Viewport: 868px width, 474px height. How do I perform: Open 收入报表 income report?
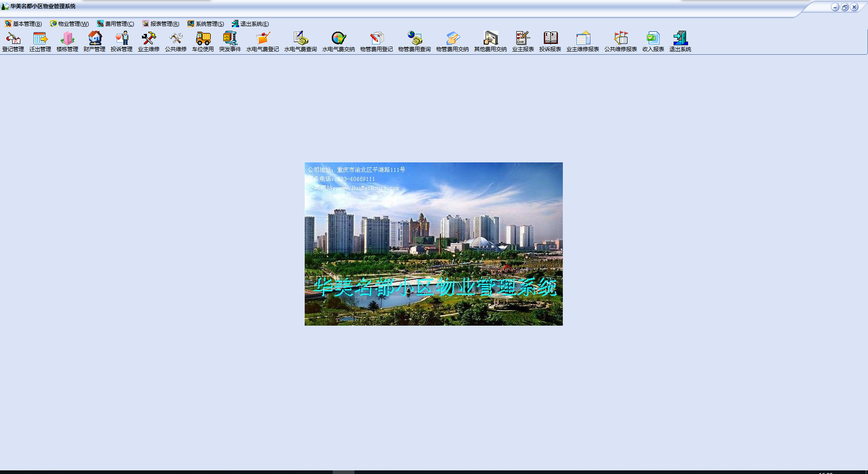point(653,42)
